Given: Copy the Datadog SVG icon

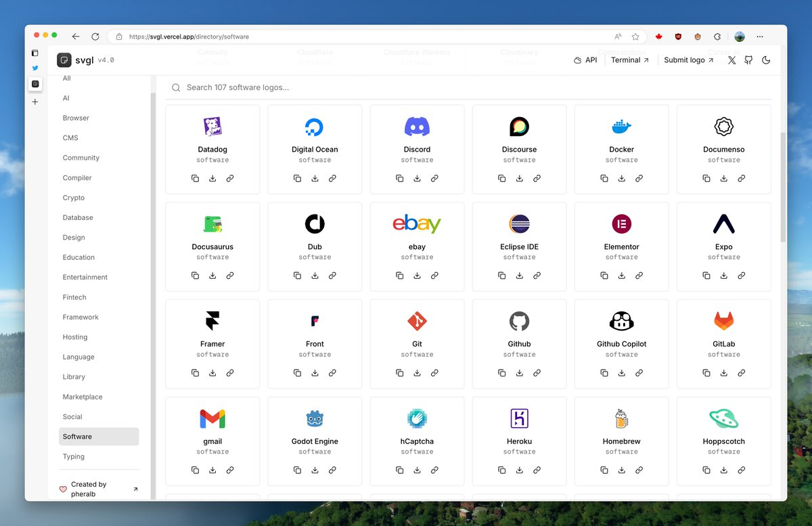Looking at the screenshot, I should pos(195,179).
